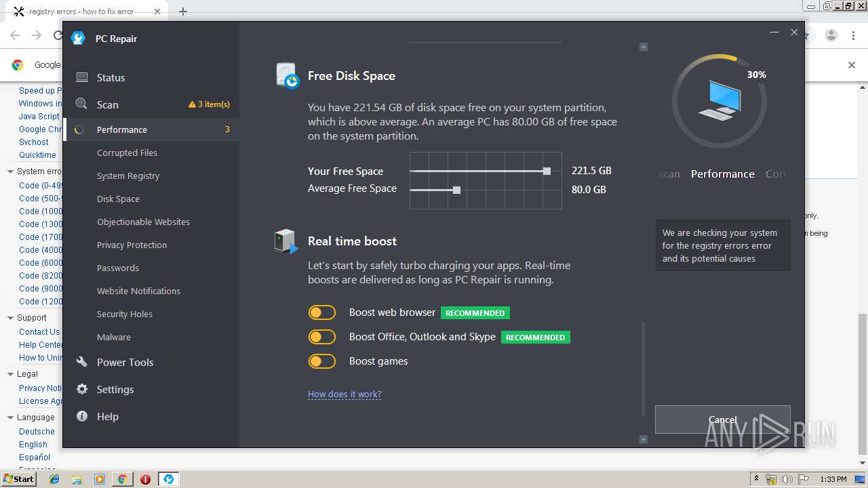Screen dimensions: 868x488
Task: Click Chrome profile avatar icon
Action: pyautogui.click(x=831, y=35)
